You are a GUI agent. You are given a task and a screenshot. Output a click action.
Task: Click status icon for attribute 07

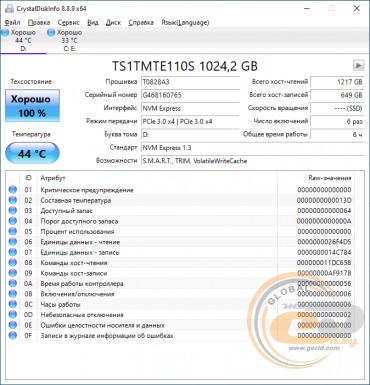[13, 252]
